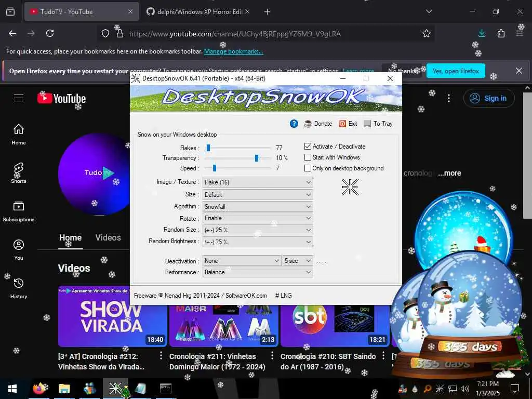Switch to TudoTV - YouTube browser tab

point(82,11)
